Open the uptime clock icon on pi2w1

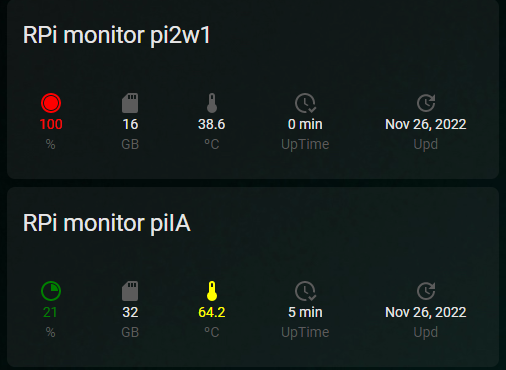click(305, 103)
